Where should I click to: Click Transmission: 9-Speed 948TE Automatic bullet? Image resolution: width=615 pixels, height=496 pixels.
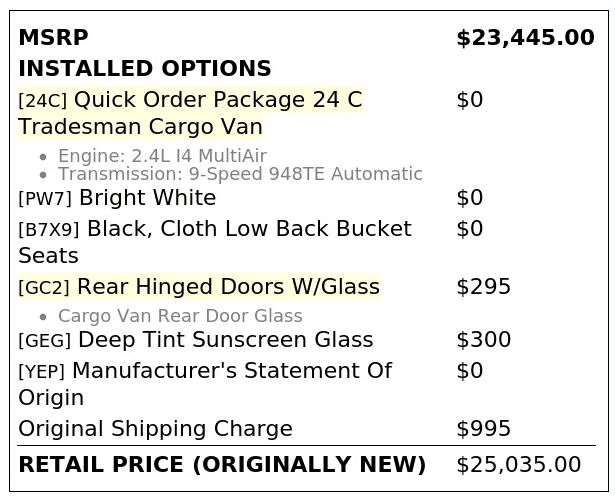(x=240, y=174)
